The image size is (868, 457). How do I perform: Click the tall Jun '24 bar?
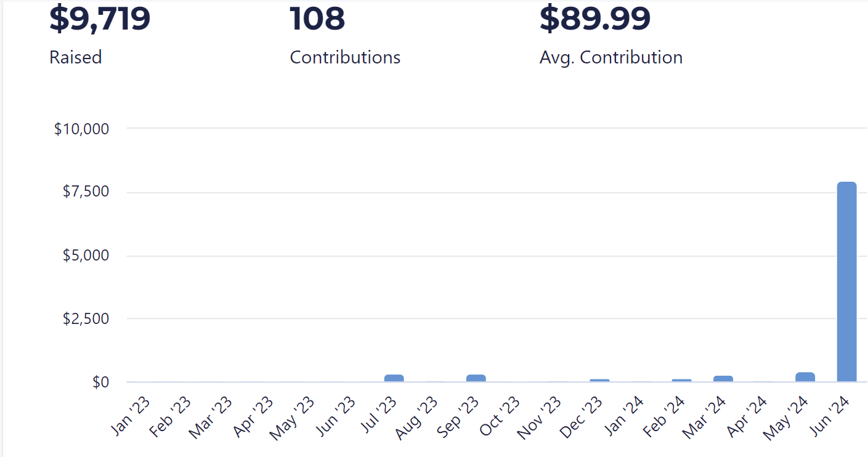(846, 281)
